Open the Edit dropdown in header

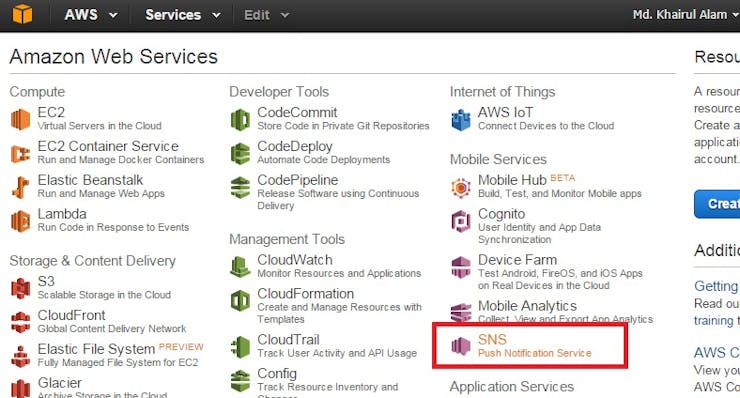(x=266, y=15)
